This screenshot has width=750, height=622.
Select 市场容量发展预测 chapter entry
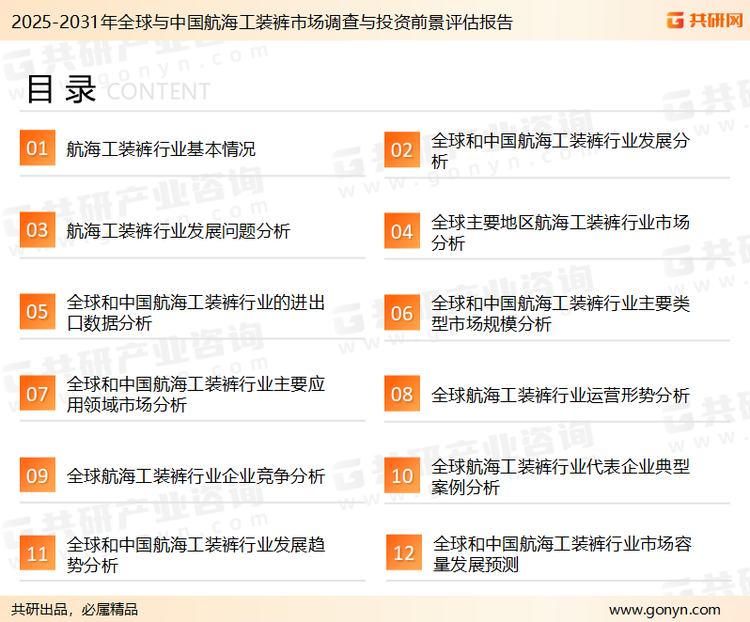tap(562, 554)
